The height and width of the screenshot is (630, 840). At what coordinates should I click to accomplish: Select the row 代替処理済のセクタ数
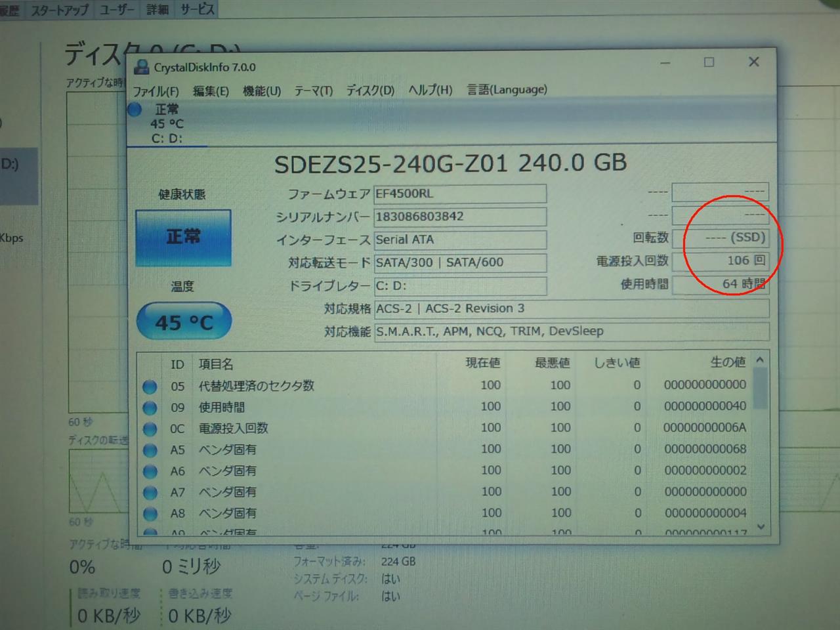[x=446, y=386]
